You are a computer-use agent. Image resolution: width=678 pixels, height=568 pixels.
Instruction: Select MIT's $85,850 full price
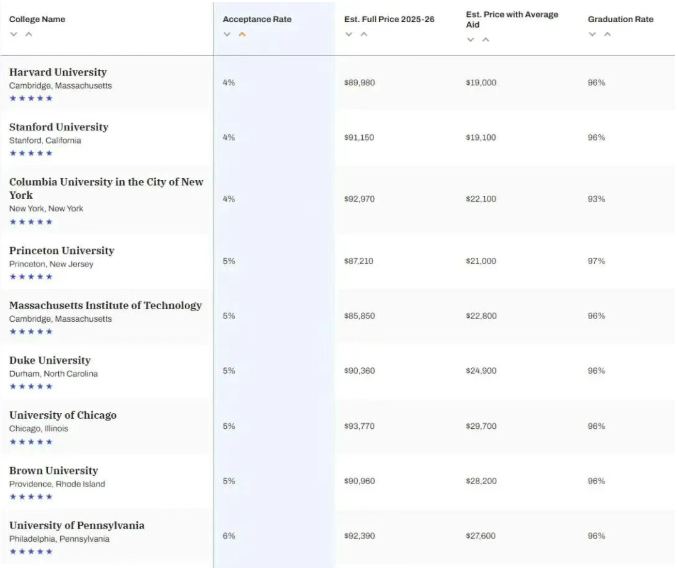pos(359,316)
